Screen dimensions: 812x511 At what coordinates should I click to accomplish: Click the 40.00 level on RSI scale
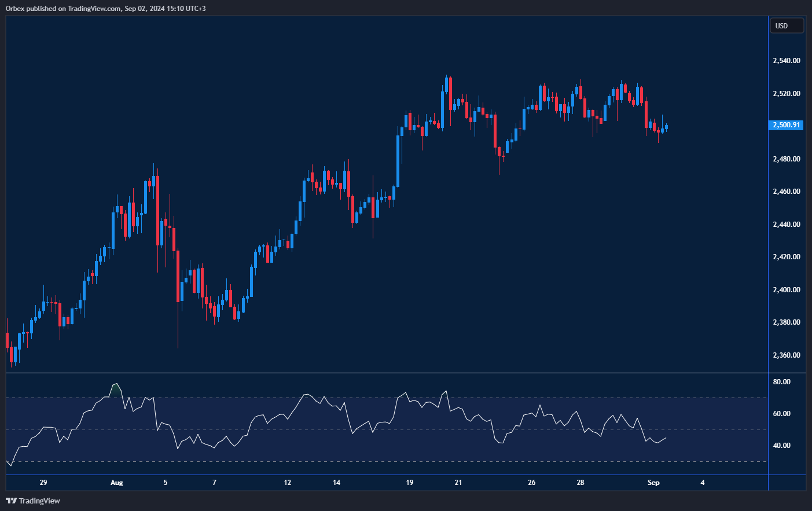click(x=781, y=446)
